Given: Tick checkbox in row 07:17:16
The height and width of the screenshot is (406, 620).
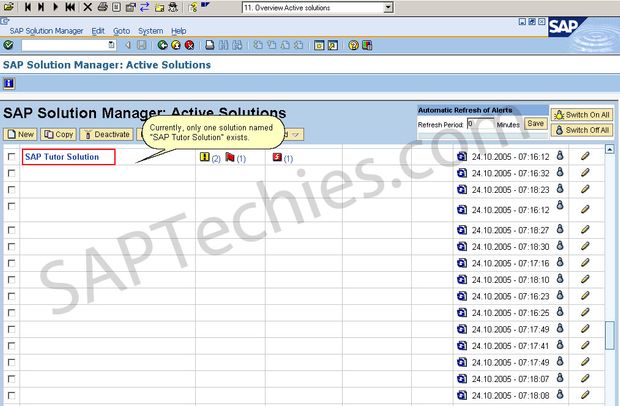Looking at the screenshot, I should (11, 263).
